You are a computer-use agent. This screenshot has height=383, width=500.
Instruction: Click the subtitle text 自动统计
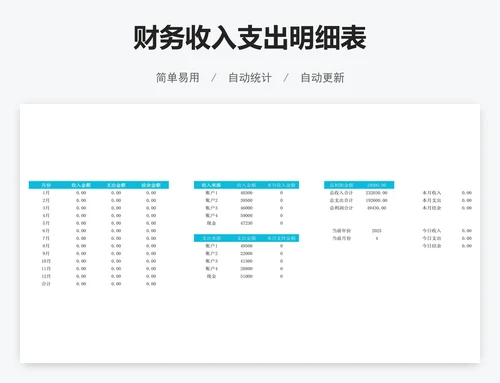pyautogui.click(x=250, y=78)
